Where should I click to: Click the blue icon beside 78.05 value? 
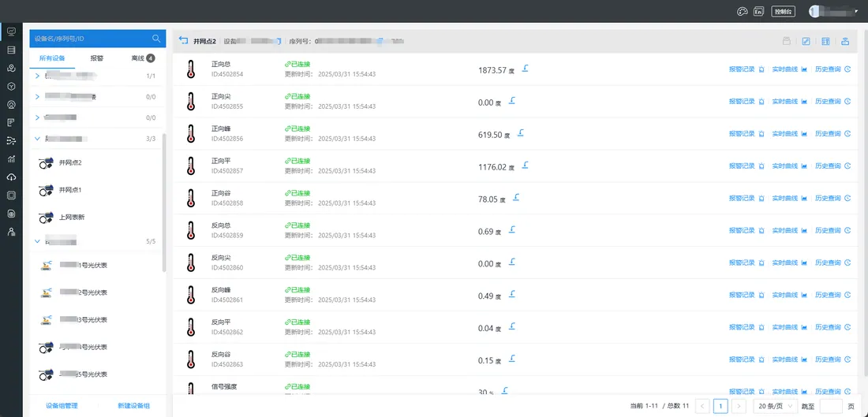[515, 197]
